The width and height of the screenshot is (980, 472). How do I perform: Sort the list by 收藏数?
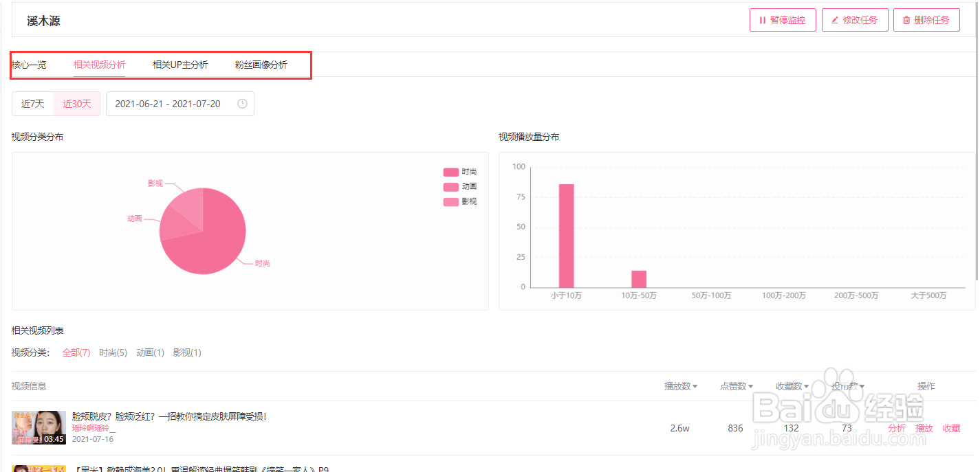tap(792, 386)
